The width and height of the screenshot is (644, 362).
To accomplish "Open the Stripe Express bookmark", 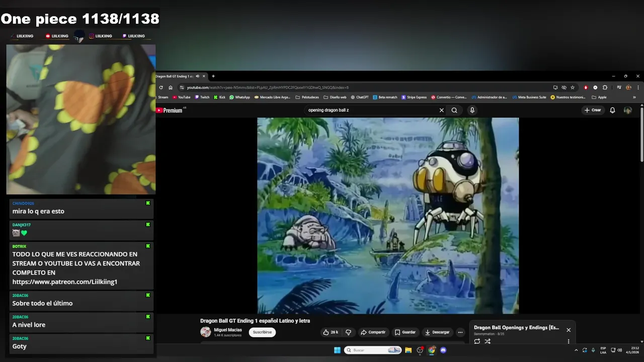I will 414,97.
